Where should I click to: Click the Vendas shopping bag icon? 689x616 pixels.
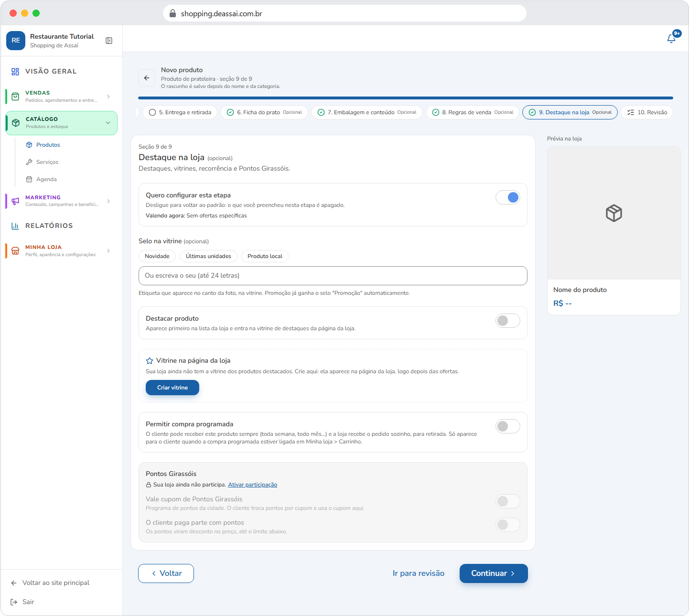click(15, 96)
